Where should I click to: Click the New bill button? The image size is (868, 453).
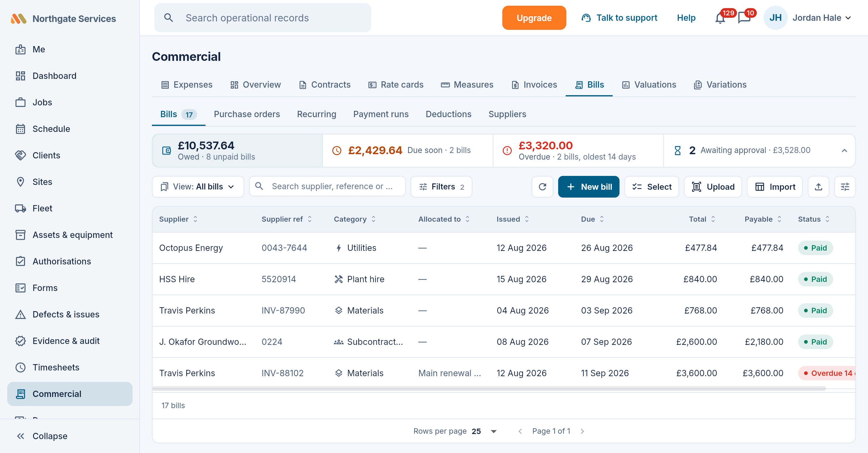coord(589,186)
